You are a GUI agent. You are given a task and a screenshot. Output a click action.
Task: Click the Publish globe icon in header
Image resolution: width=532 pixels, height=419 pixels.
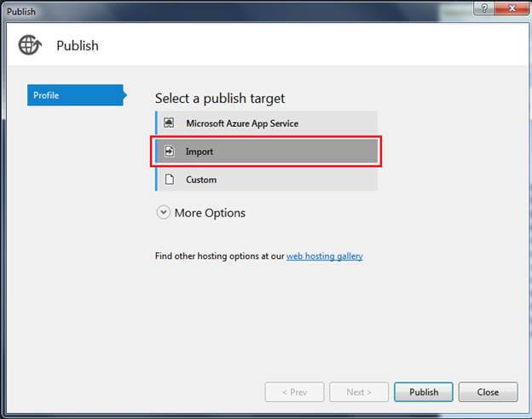click(30, 45)
